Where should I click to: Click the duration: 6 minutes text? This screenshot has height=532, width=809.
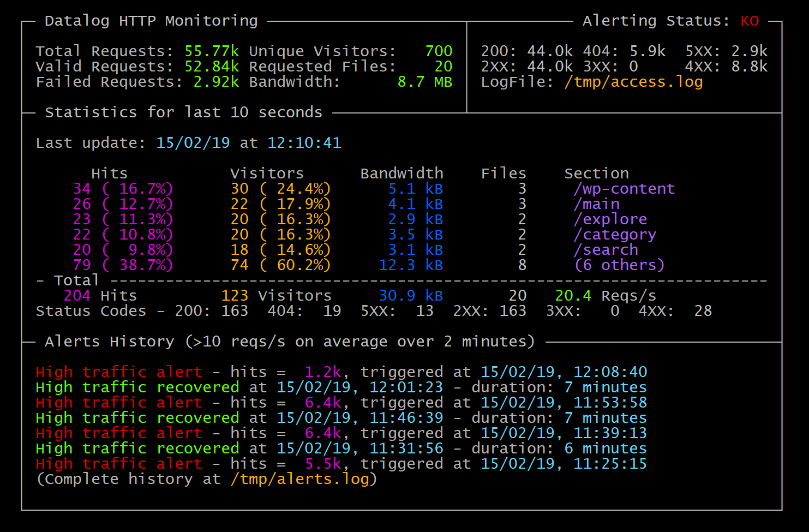click(x=559, y=449)
